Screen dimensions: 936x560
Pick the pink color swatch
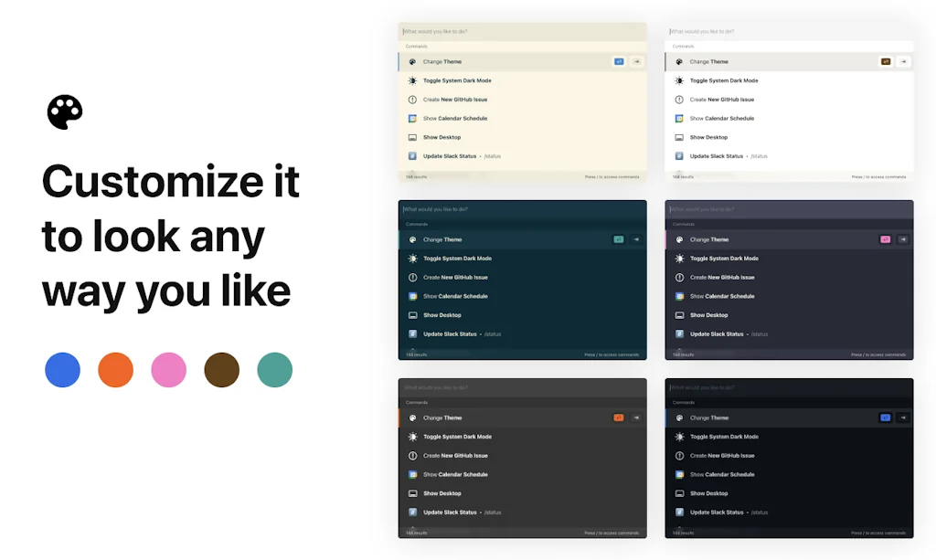168,370
